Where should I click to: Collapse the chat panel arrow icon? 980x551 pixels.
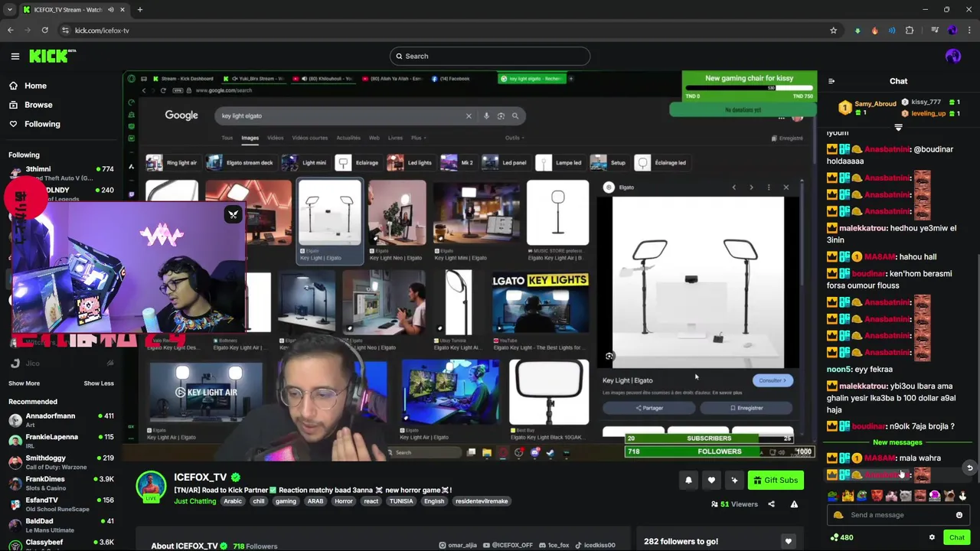tap(831, 81)
